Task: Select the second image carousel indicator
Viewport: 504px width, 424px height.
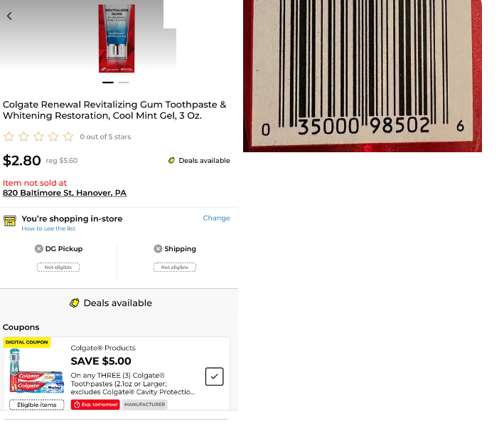Action: [124, 83]
